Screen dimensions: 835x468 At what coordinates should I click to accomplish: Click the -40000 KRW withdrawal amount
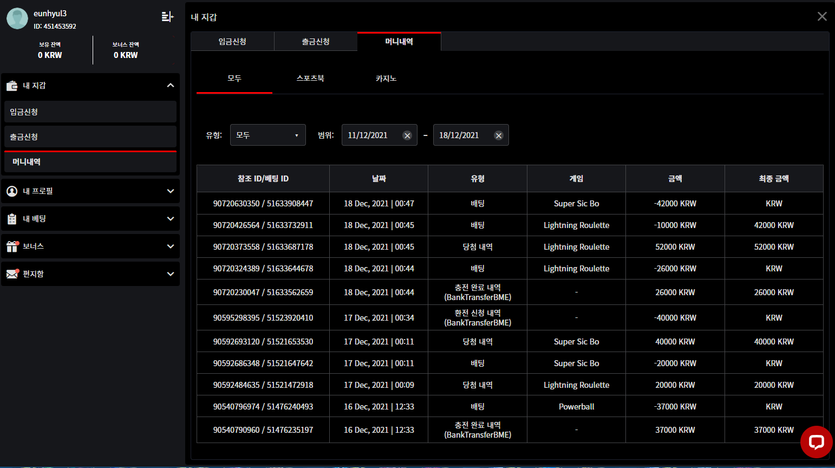675,318
